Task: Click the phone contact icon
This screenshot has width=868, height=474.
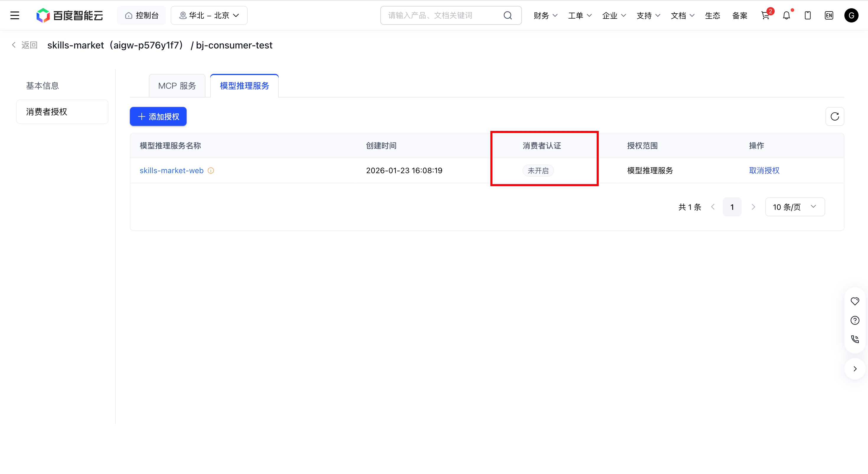Action: point(855,339)
